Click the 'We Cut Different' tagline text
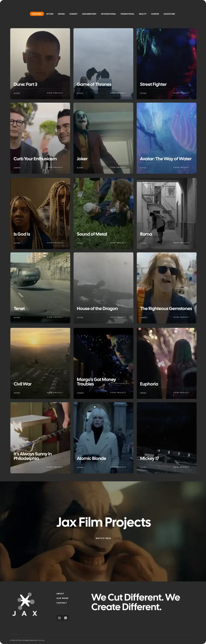 click(x=136, y=602)
